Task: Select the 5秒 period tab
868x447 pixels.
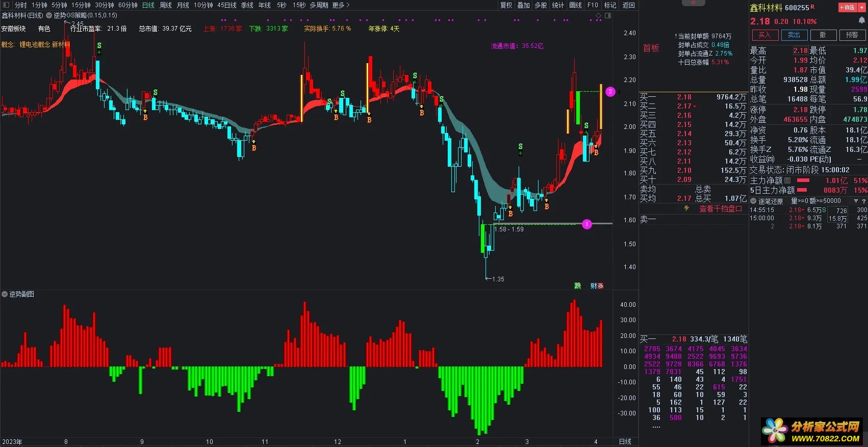Action: coord(282,5)
